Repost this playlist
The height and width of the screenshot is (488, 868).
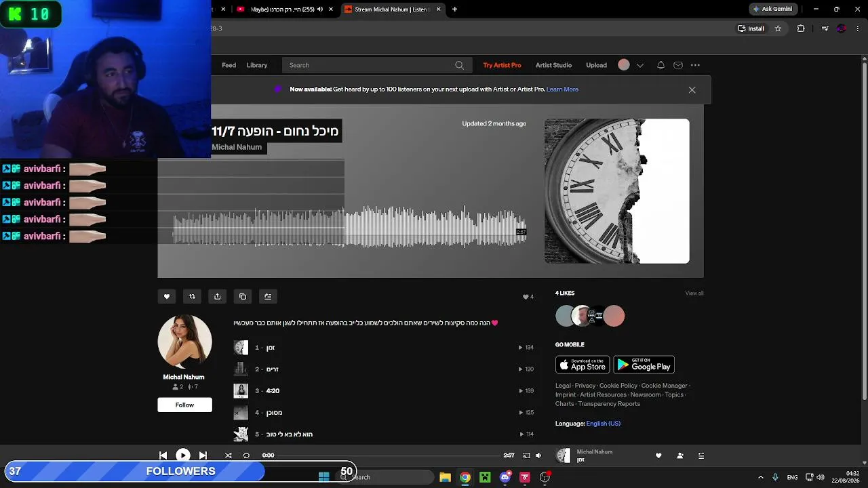[192, 296]
